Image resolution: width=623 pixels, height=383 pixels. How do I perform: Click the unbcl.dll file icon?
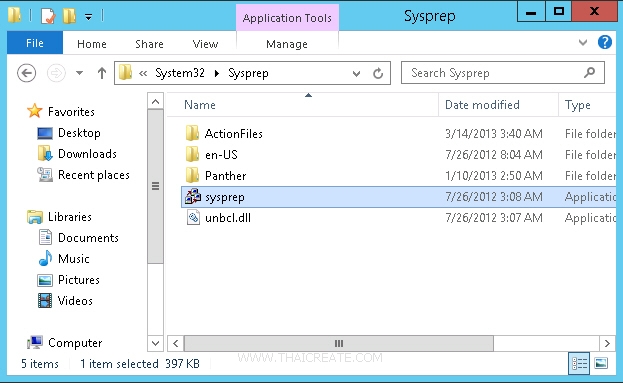pyautogui.click(x=193, y=217)
